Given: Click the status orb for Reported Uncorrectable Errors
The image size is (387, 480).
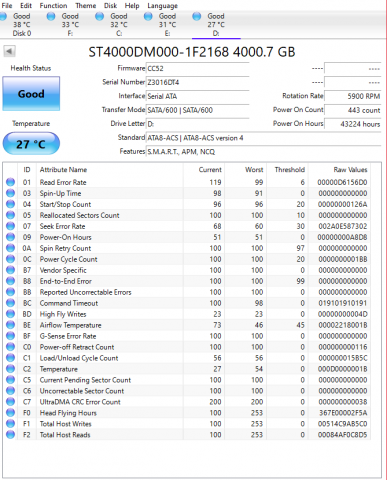Looking at the screenshot, I should point(11,292).
